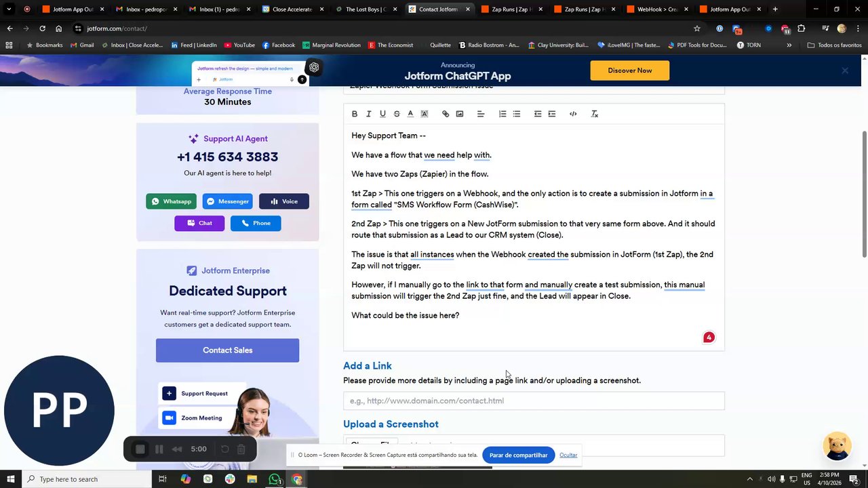
Task: Go back to the previous page
Action: tap(9, 28)
